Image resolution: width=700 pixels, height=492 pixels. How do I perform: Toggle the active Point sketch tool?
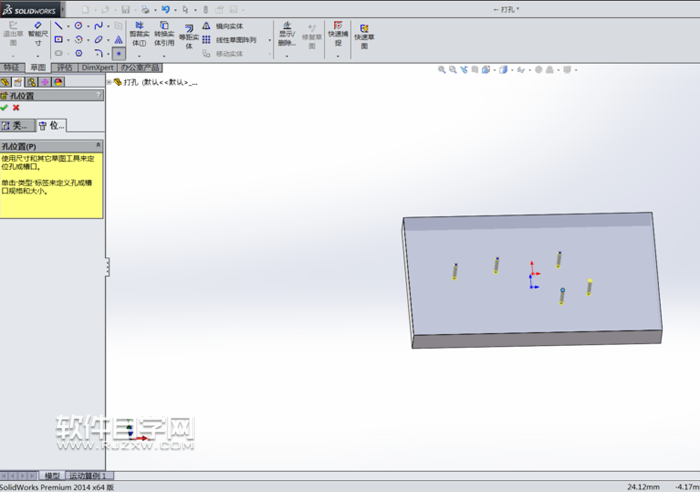(x=119, y=54)
